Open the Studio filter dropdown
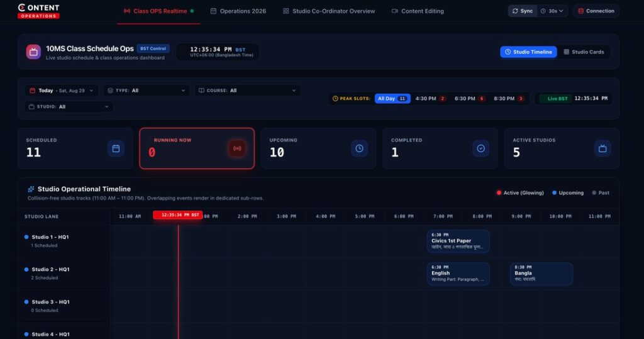644x339 pixels. 69,106
